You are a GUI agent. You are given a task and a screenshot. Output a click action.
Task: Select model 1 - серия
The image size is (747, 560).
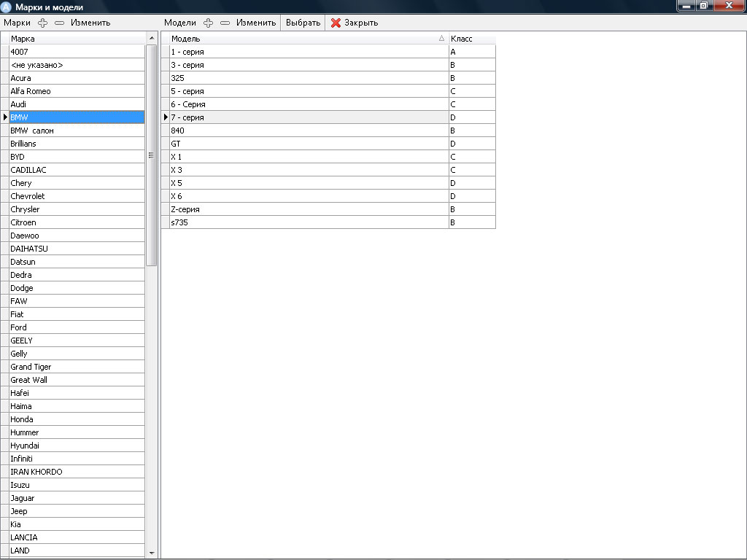point(309,52)
